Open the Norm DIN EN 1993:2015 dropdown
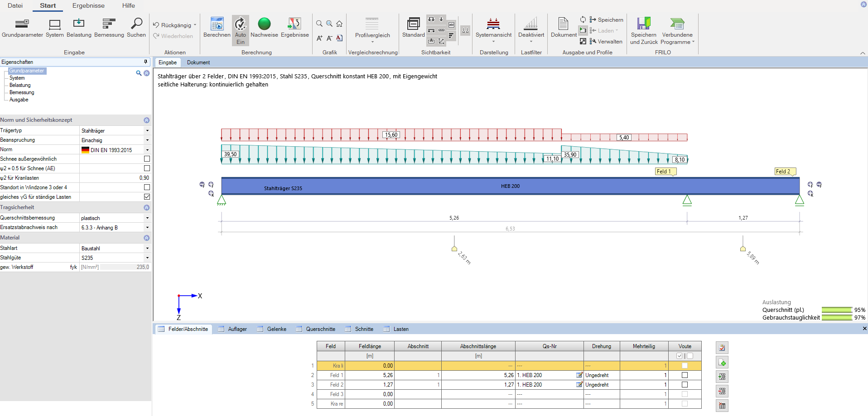 [147, 150]
